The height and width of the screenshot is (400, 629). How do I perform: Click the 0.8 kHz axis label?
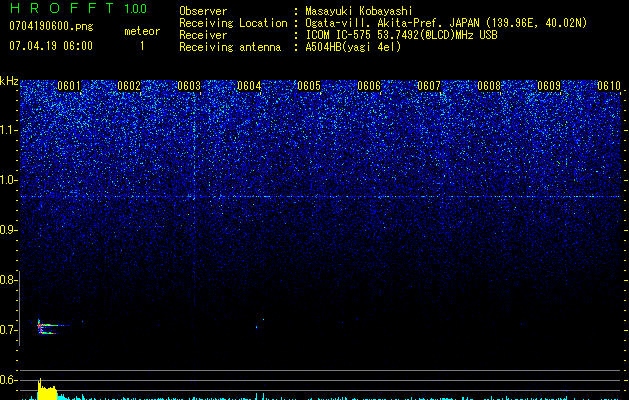[x=9, y=280]
